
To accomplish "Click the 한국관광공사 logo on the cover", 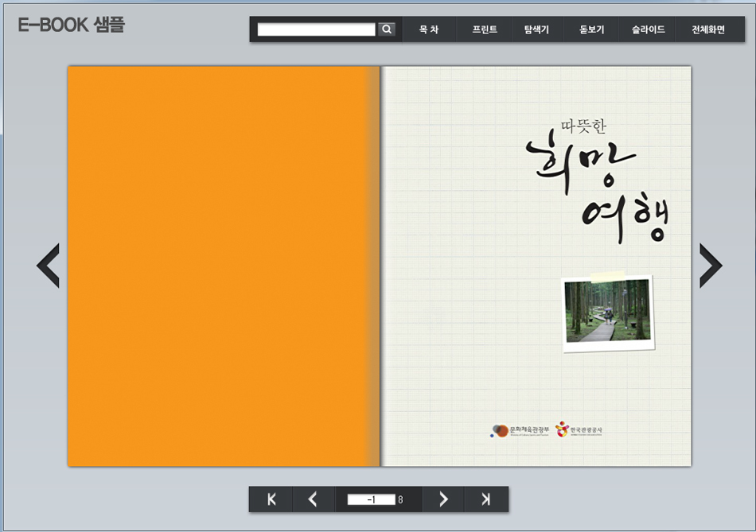I will pyautogui.click(x=579, y=429).
